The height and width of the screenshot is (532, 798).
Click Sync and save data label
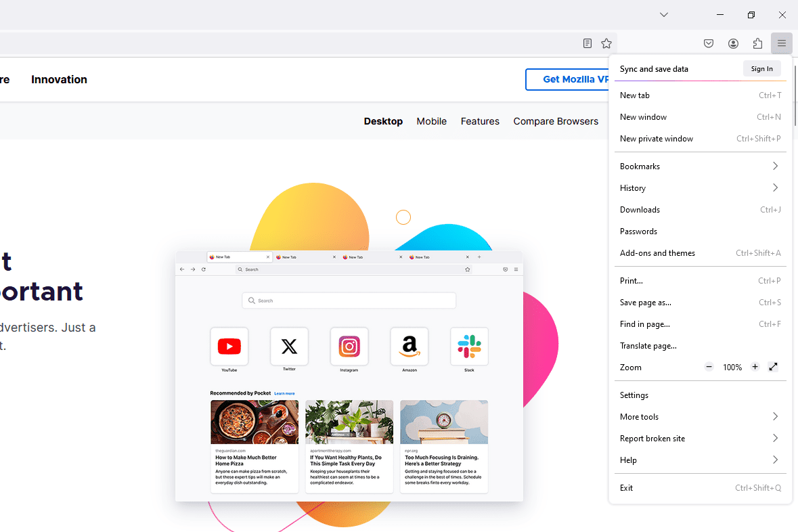tap(654, 69)
